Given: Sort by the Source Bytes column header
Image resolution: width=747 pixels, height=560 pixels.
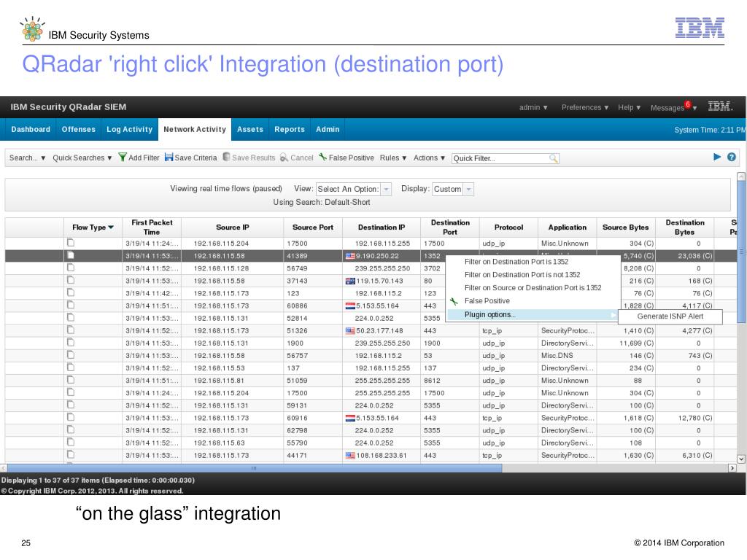Looking at the screenshot, I should (625, 227).
